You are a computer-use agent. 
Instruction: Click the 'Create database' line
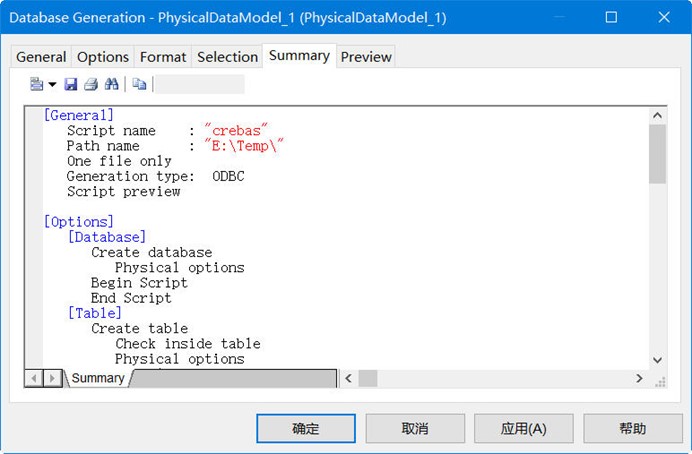tap(152, 252)
